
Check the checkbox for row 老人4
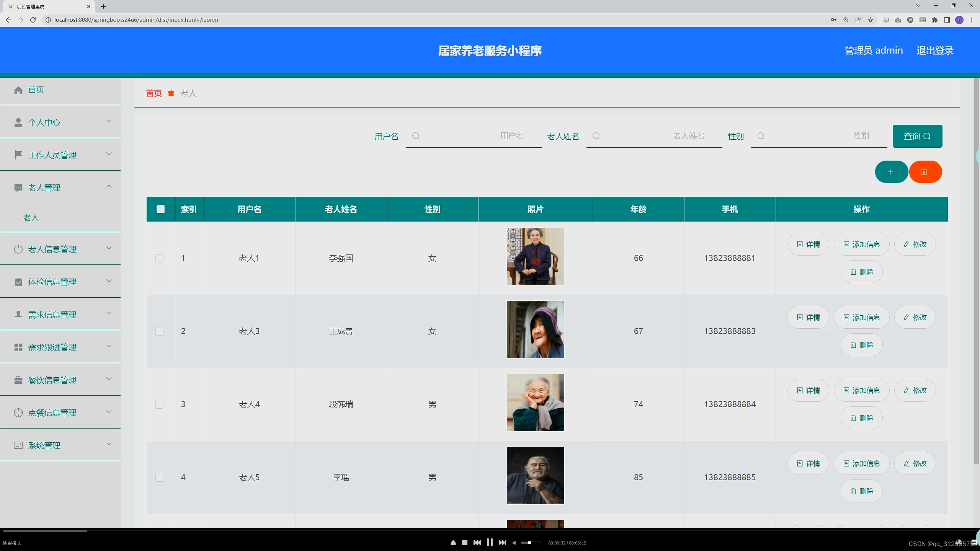(160, 404)
